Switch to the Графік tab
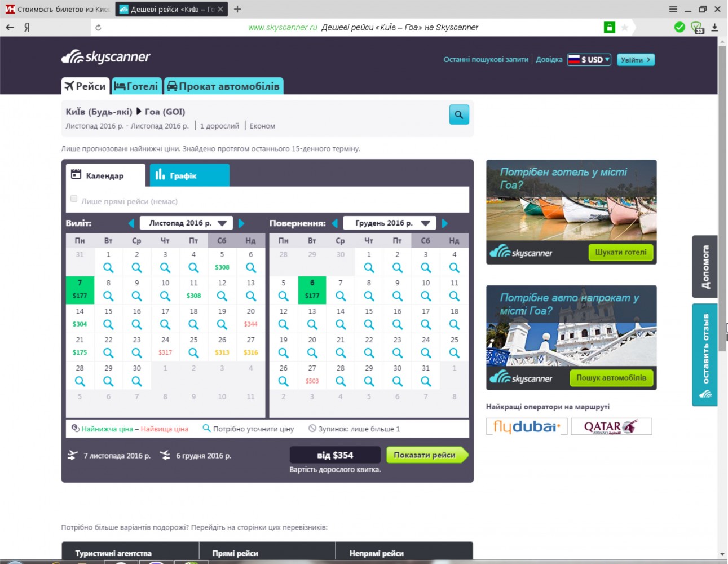 coord(189,175)
